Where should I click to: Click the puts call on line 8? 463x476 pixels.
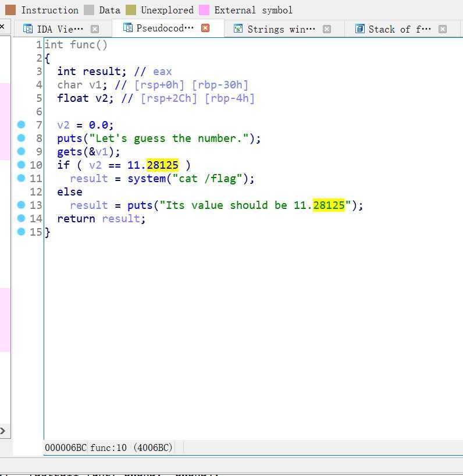[69, 138]
